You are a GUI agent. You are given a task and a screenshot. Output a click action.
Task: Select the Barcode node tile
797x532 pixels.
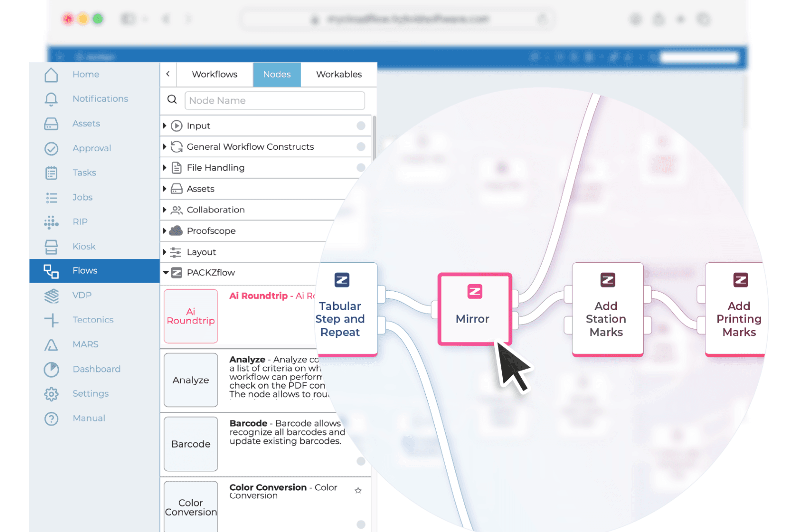click(191, 444)
